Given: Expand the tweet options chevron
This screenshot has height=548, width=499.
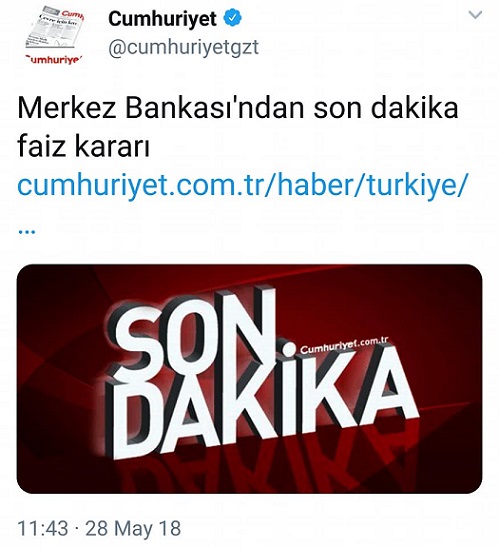Looking at the screenshot, I should coord(475,15).
